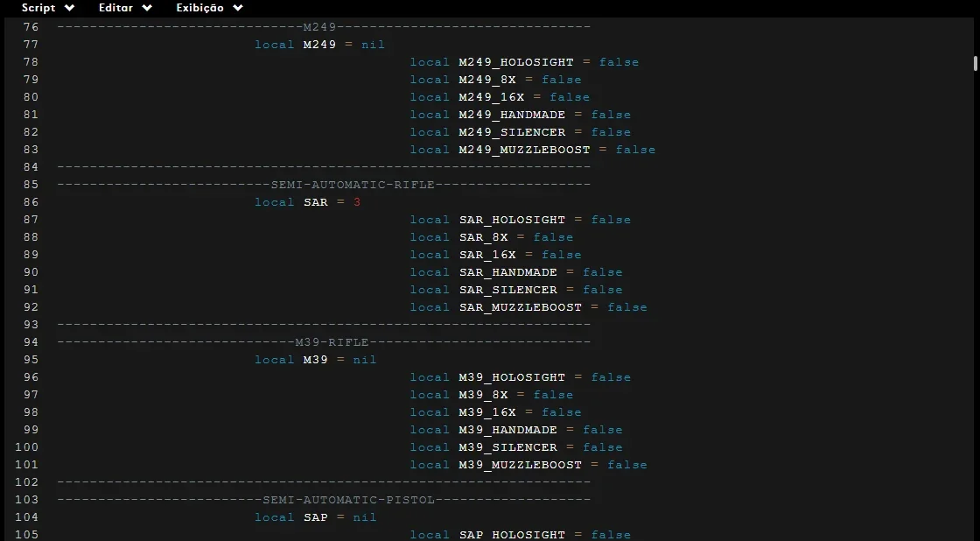Click the SAR value 3

357,202
